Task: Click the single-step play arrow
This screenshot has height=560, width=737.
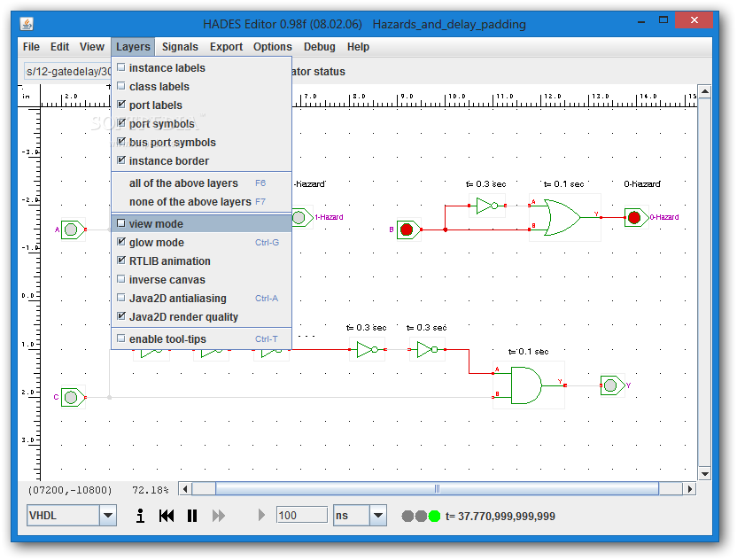Action: (x=261, y=516)
